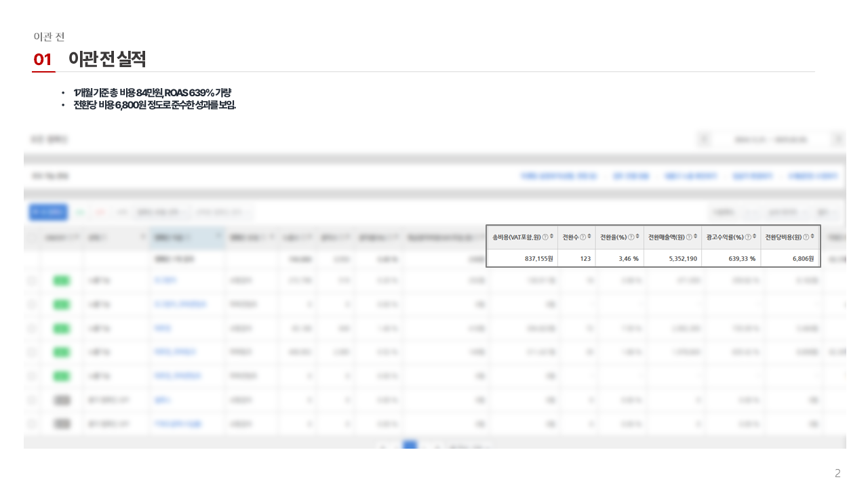Sort by 광고수익률(%) using its sort arrows
868x488 pixels.
[754, 236]
